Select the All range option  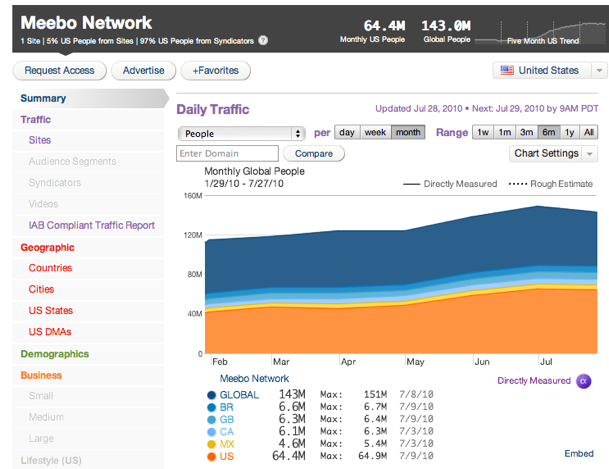589,132
